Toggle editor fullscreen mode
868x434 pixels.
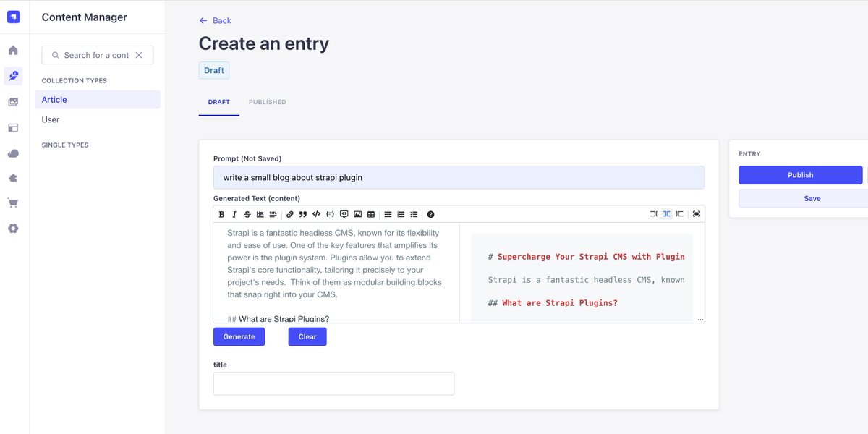point(697,214)
